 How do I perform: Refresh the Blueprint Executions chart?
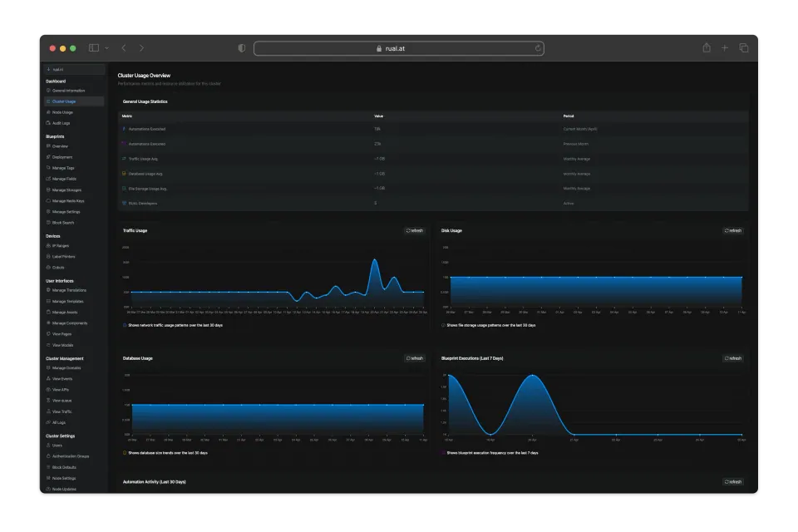(733, 358)
